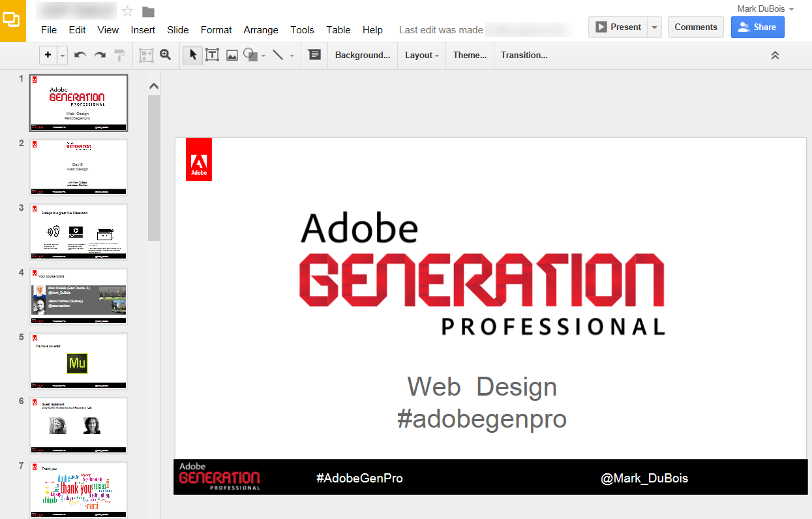Star this presentation
The width and height of the screenshot is (812, 519).
(128, 11)
